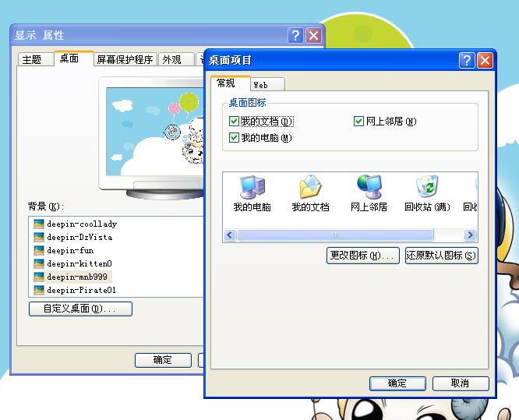Open the 屏幕保护程序 tab
The width and height of the screenshot is (519, 420).
[125, 59]
